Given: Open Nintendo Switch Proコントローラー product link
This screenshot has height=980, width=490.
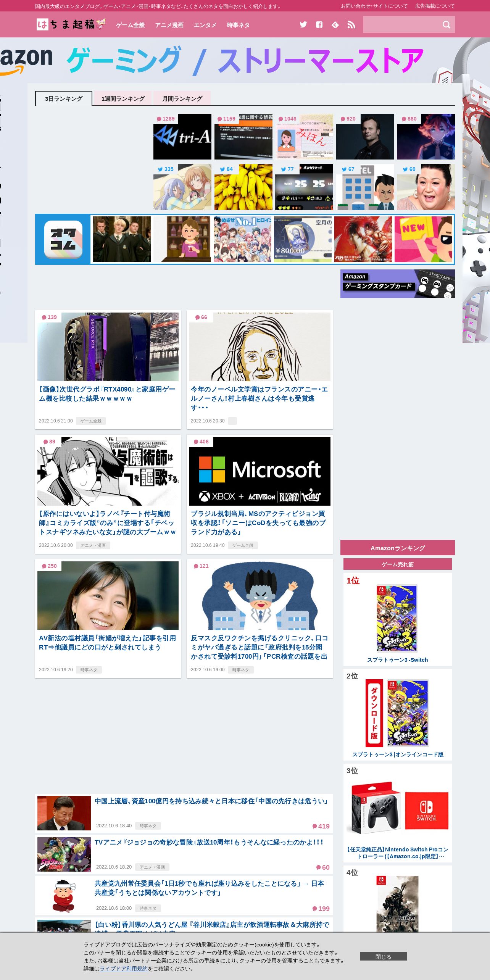Looking at the screenshot, I should (x=398, y=853).
